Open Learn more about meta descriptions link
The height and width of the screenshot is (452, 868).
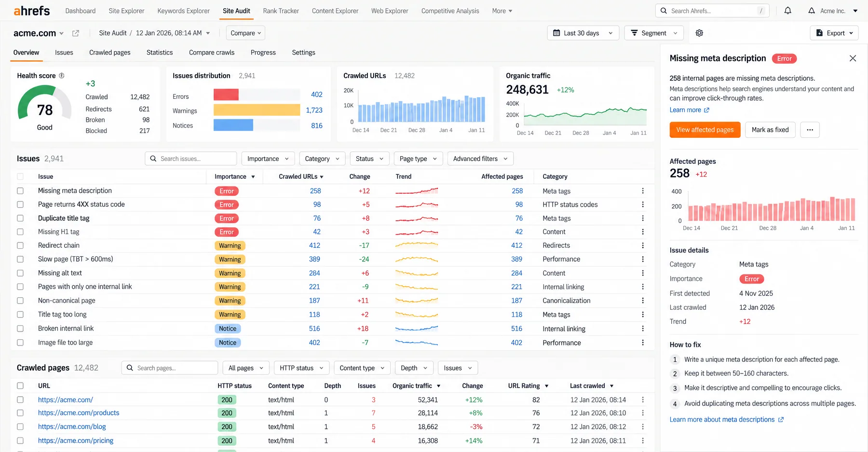(x=726, y=420)
